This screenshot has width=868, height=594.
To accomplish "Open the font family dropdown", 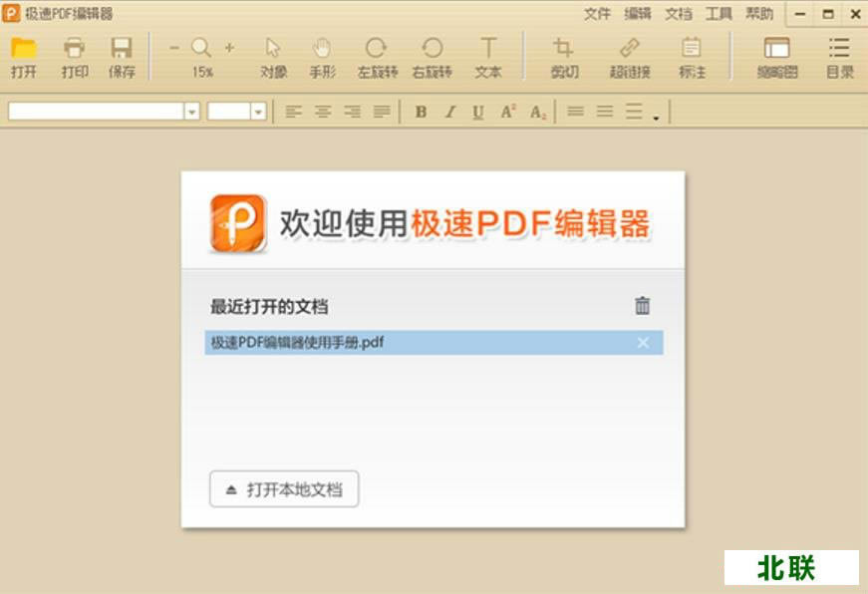I will click(x=190, y=112).
